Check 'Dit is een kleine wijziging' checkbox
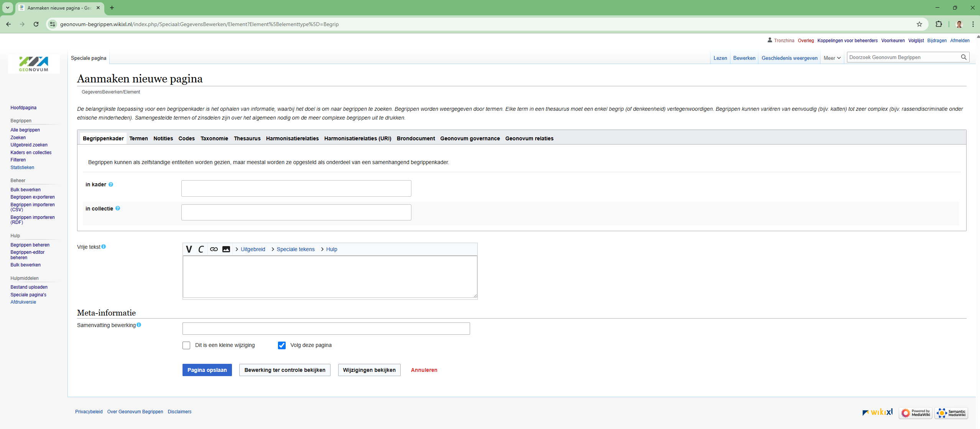The width and height of the screenshot is (980, 429). pos(186,345)
